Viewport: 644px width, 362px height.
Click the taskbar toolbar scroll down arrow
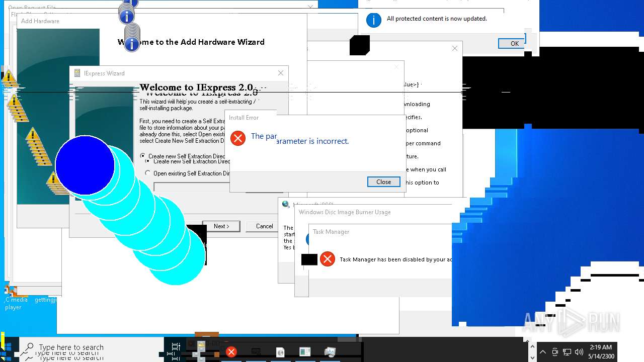point(533,357)
